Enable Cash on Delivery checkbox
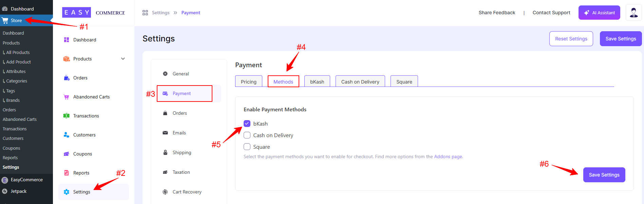 247,135
